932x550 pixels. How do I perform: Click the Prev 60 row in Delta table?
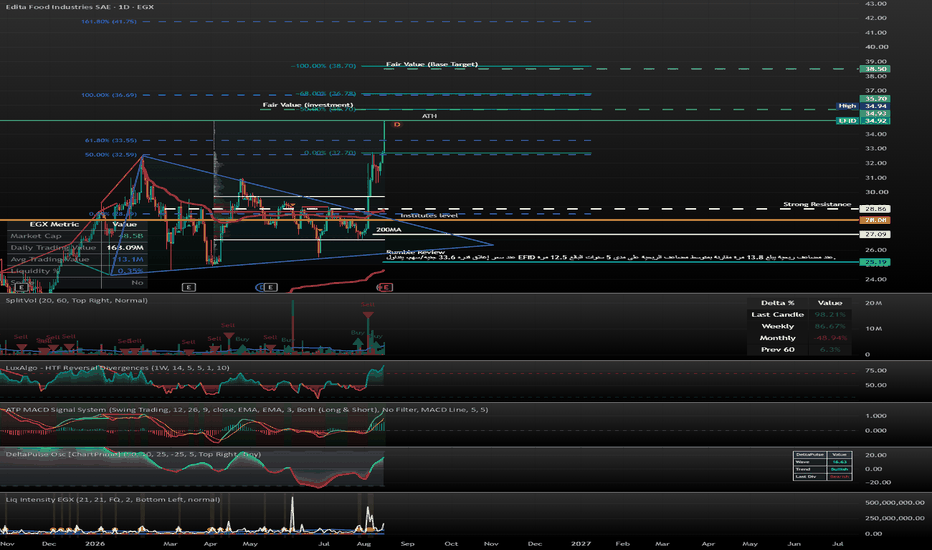coord(798,350)
